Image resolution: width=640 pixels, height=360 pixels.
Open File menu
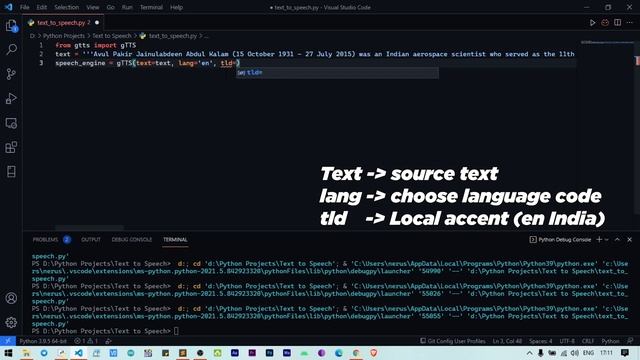[x=24, y=7]
